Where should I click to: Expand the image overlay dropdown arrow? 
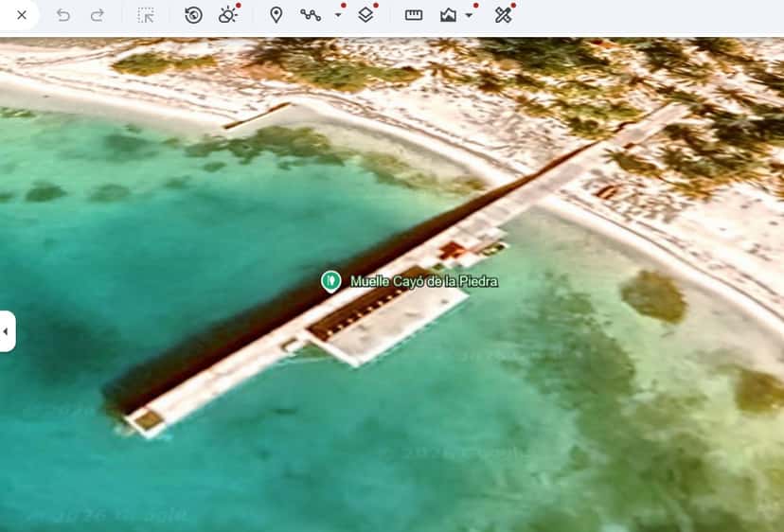coord(469,15)
